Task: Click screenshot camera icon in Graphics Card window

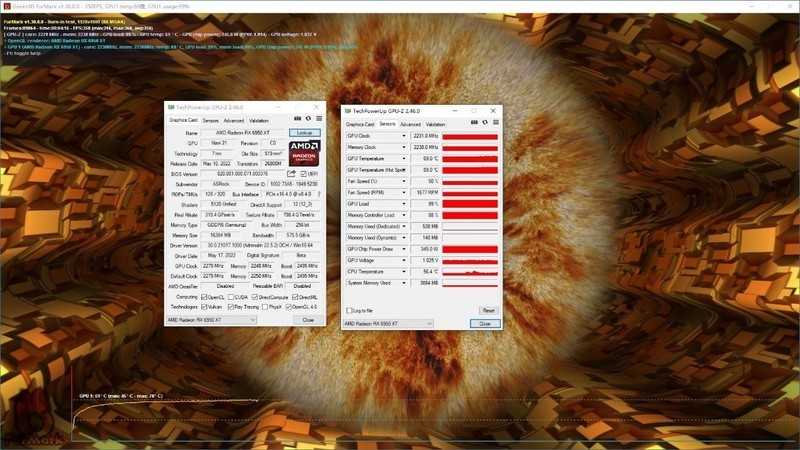Action: tap(297, 119)
